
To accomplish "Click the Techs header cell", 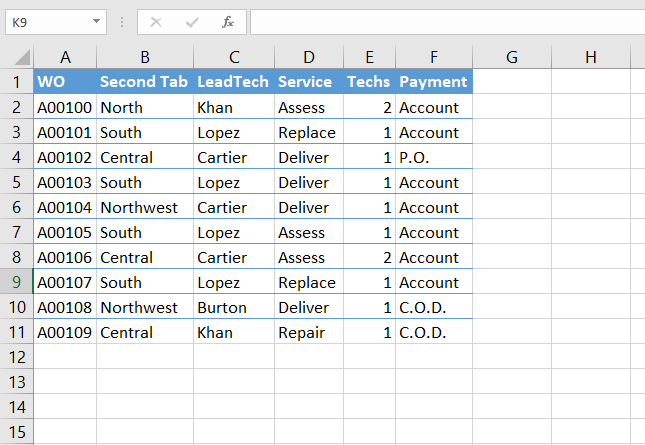I will (x=369, y=81).
